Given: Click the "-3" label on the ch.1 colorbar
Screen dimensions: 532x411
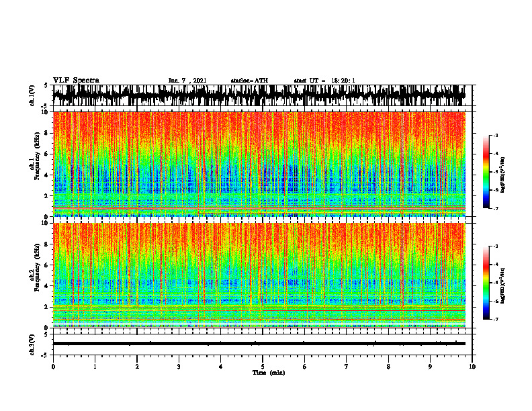Looking at the screenshot, I should [x=496, y=136].
